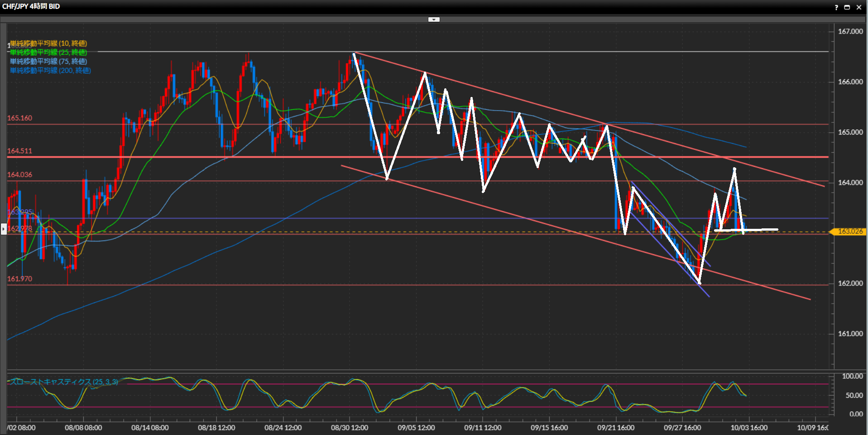
Task: Expand the top toolbar dropdown arrow
Action: (434, 19)
